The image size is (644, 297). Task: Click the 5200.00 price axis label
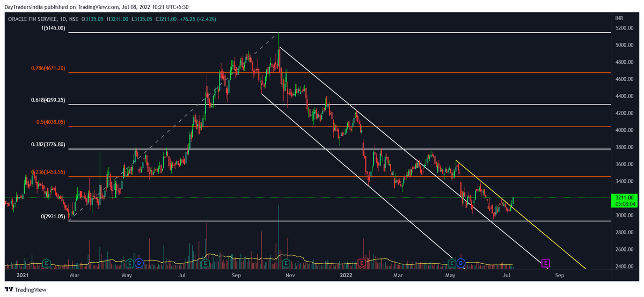[624, 28]
